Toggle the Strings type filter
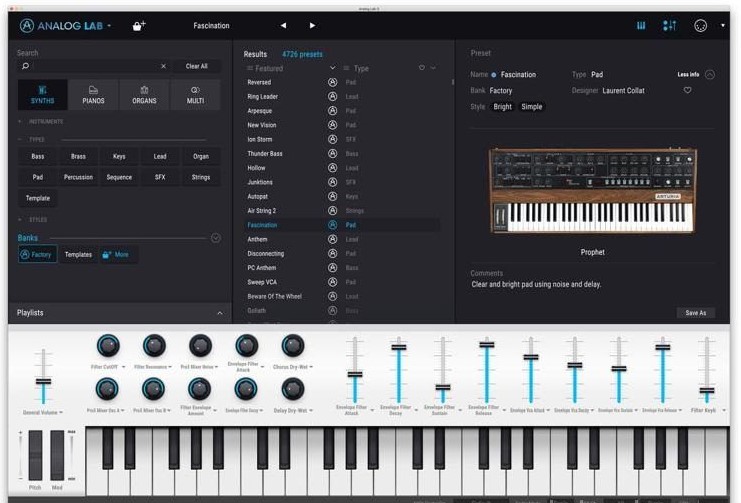This screenshot has width=741, height=503. [x=201, y=177]
